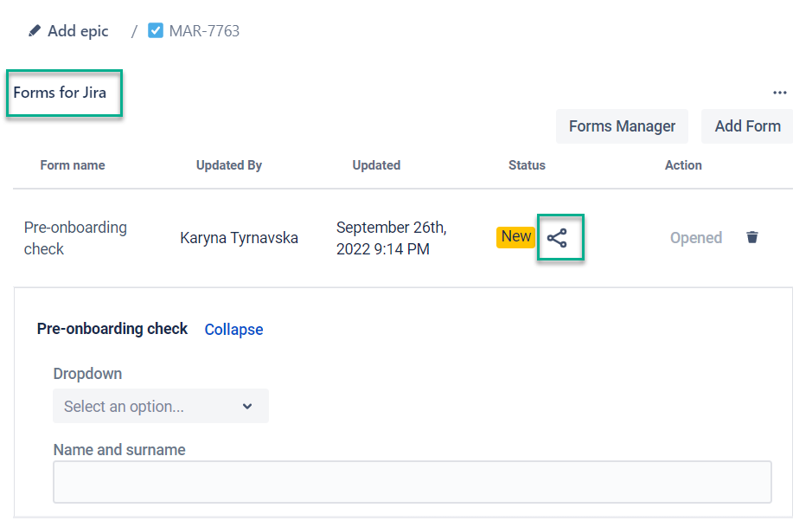Select the Pre-onboarding check form name cell
Image resolution: width=812 pixels, height=527 pixels.
click(75, 238)
